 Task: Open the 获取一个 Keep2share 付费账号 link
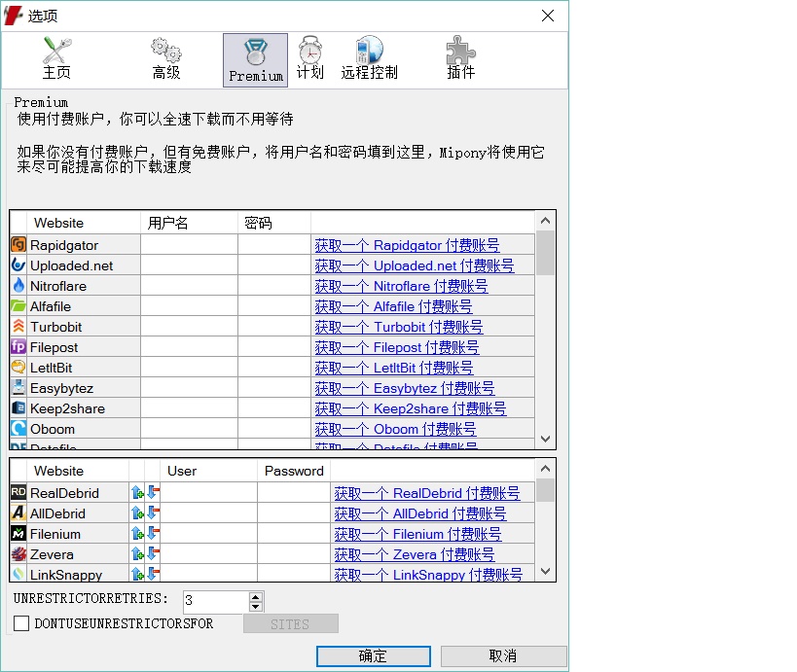[x=411, y=408]
